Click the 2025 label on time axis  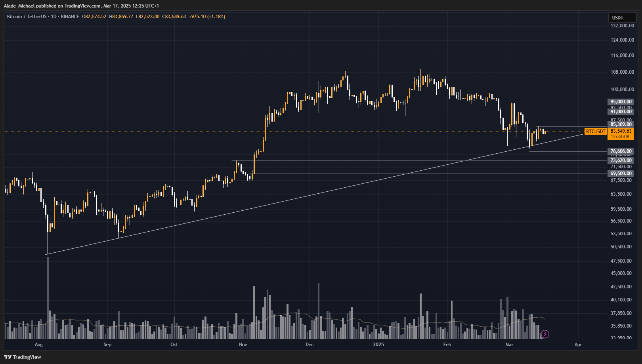click(378, 345)
